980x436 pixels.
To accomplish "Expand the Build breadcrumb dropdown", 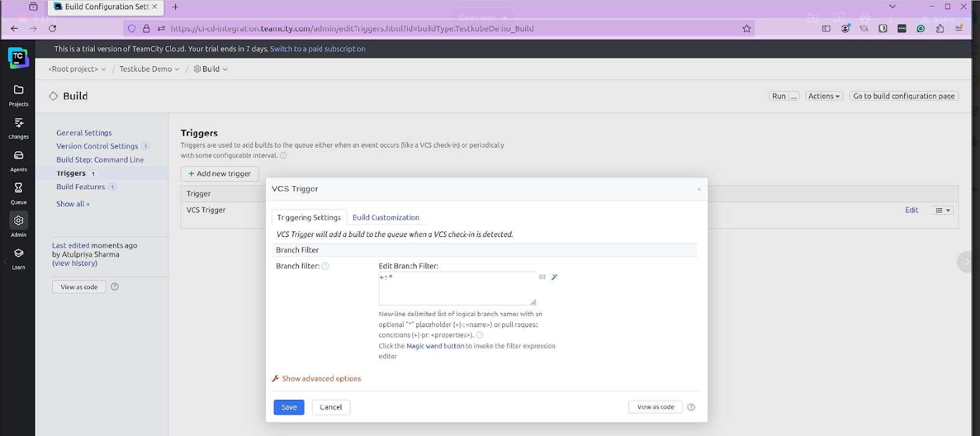I will 225,69.
